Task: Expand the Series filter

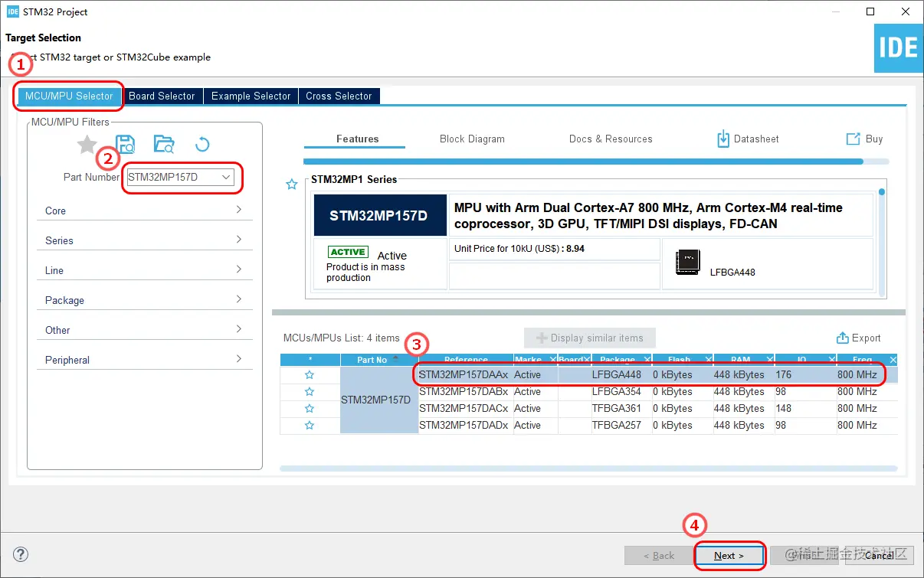Action: tap(145, 240)
